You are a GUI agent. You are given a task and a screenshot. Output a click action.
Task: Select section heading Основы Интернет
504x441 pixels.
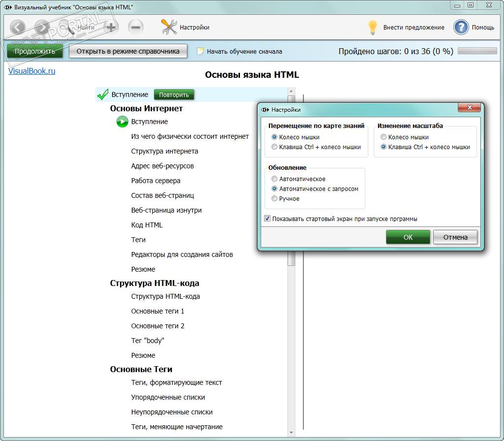click(x=146, y=108)
